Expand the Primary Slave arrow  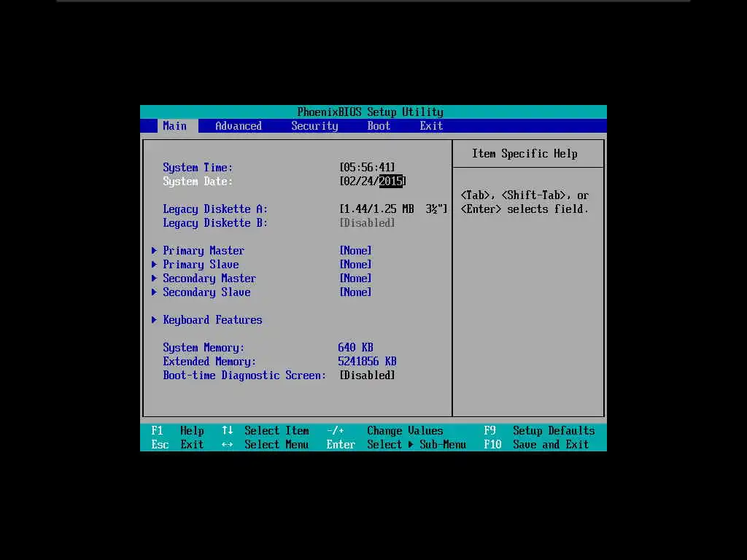click(154, 264)
